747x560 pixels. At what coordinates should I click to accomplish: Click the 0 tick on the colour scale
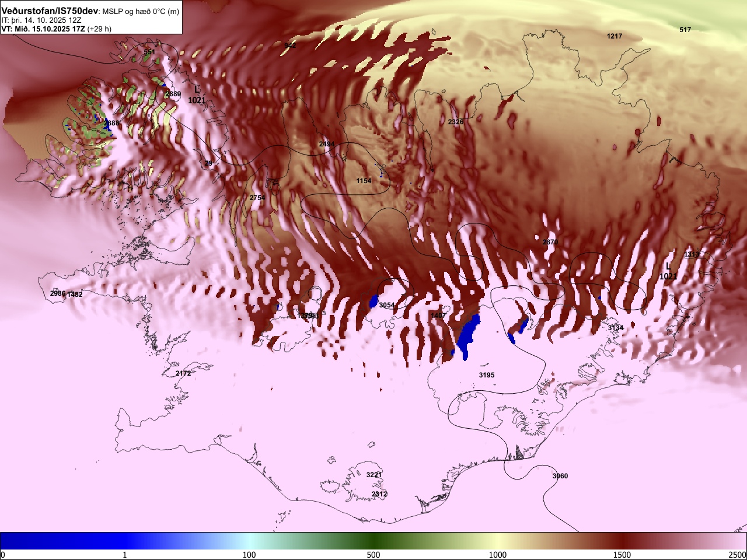point(3,555)
